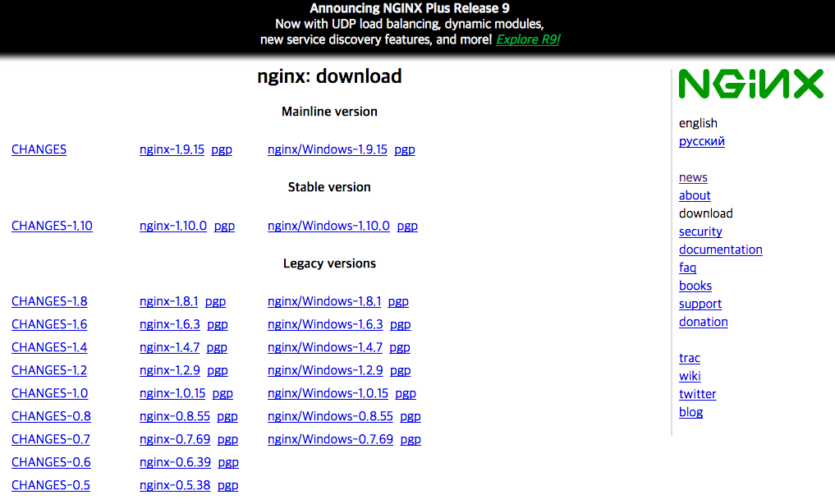Open the about page
This screenshot has height=504, width=835.
pos(695,195)
